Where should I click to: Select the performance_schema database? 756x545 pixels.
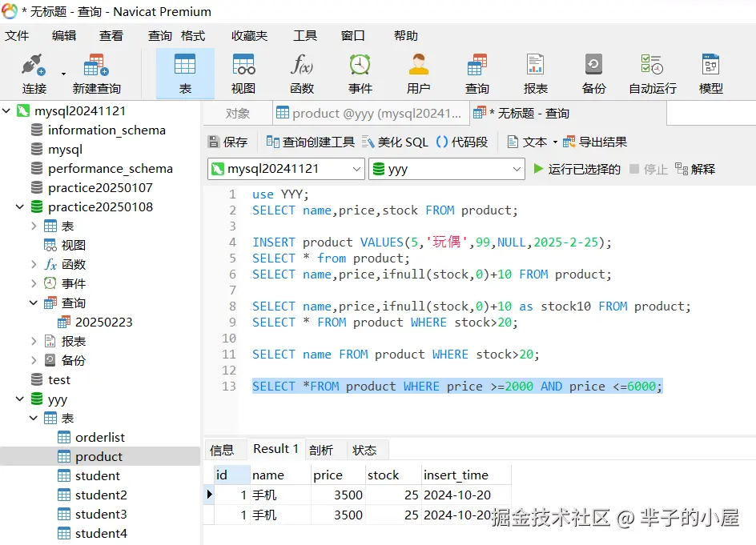111,169
